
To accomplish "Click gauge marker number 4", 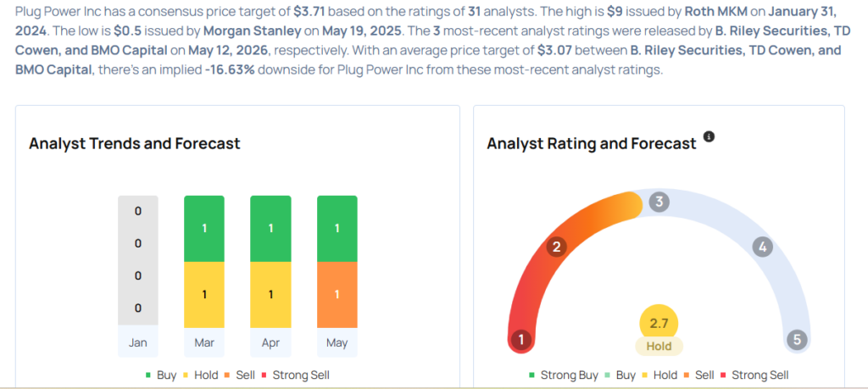I will click(x=762, y=247).
